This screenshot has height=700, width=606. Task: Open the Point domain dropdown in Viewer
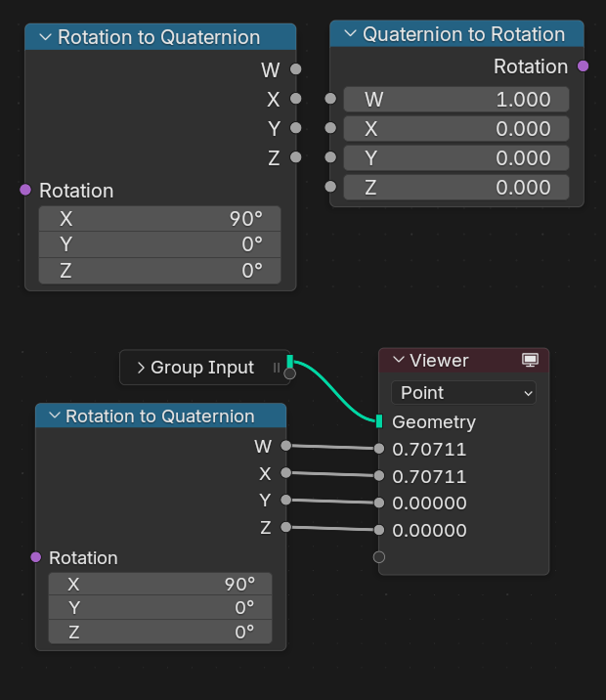(463, 392)
